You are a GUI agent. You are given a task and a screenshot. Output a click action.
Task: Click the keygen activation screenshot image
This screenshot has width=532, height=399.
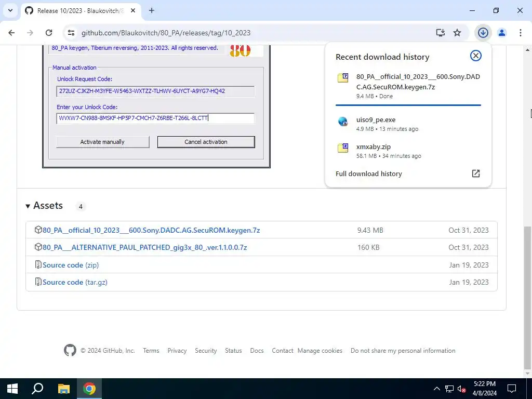[x=156, y=106]
